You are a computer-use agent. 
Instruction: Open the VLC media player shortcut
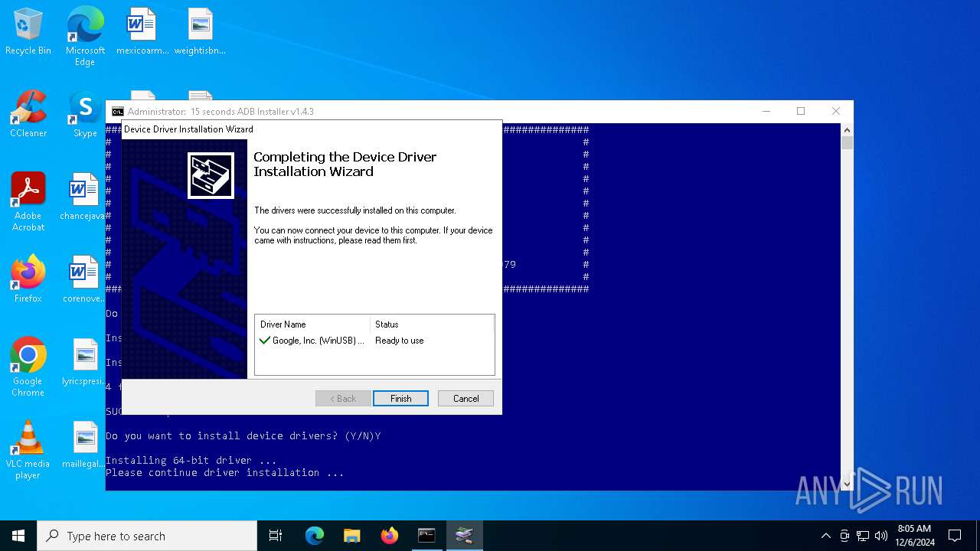(28, 450)
